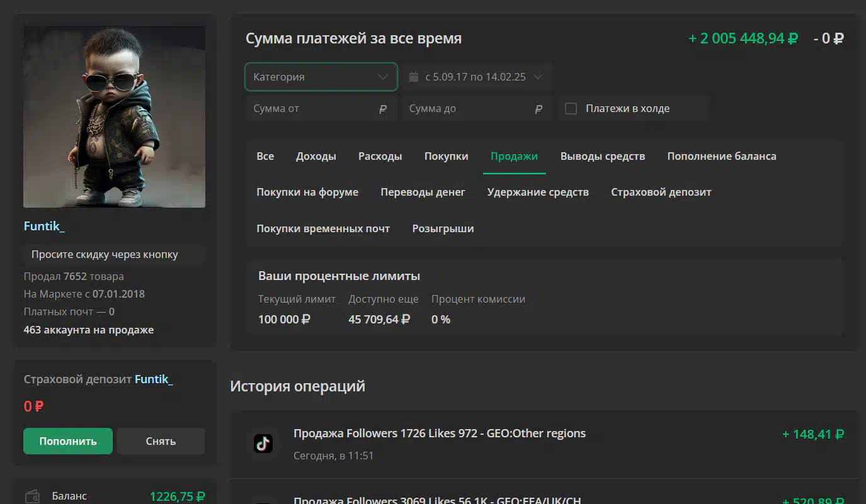
Task: Open the Пополнение баланса tab
Action: tap(722, 156)
